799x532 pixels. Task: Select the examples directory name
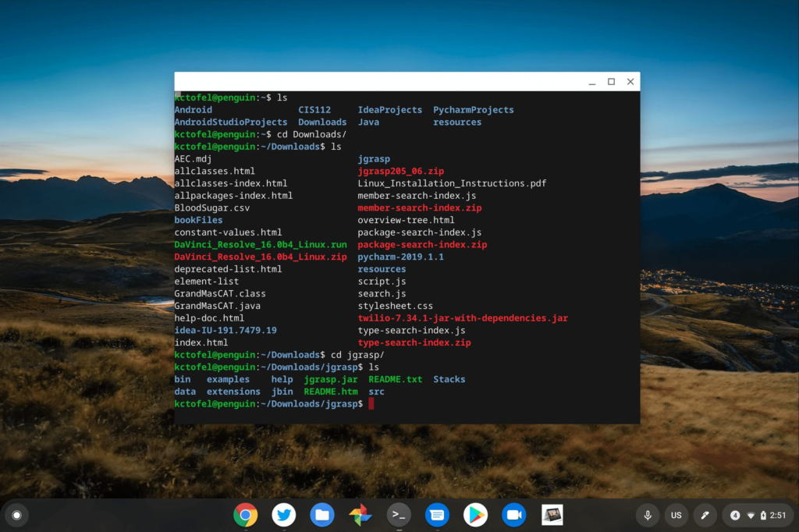[228, 379]
